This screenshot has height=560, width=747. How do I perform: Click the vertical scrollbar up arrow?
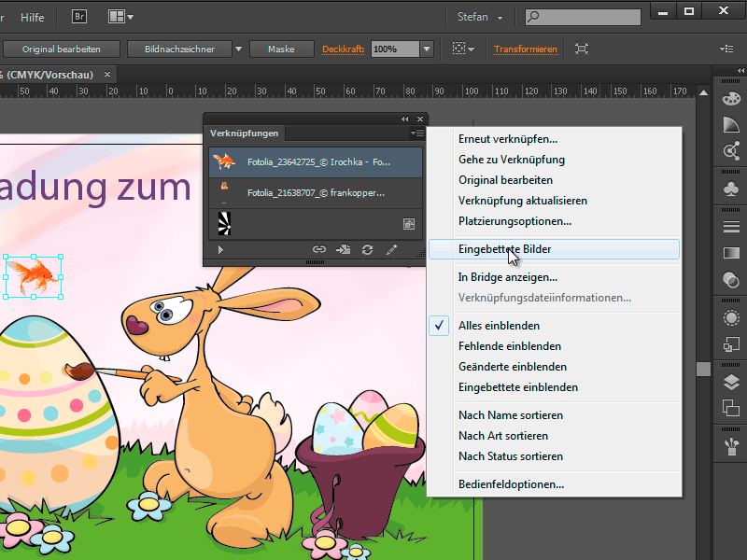704,93
